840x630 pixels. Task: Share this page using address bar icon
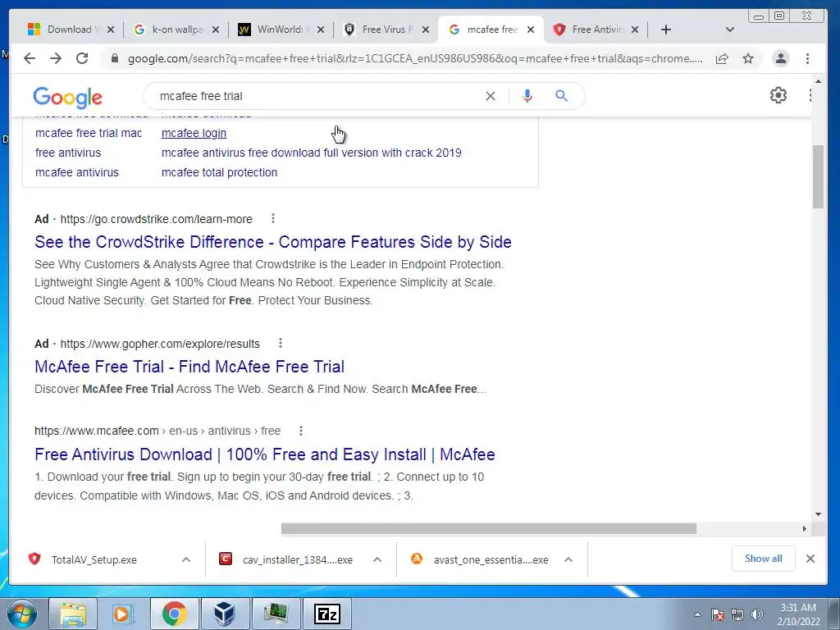[722, 58]
